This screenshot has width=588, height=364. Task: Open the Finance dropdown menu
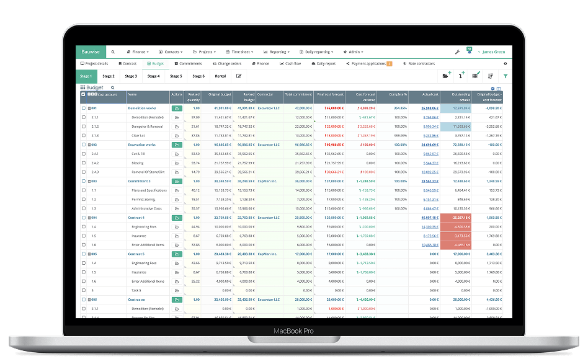(x=137, y=51)
